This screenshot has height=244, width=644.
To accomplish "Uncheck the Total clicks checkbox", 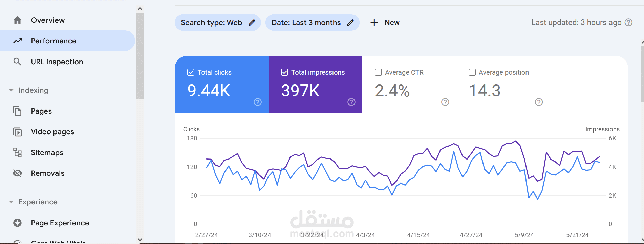I will (191, 72).
